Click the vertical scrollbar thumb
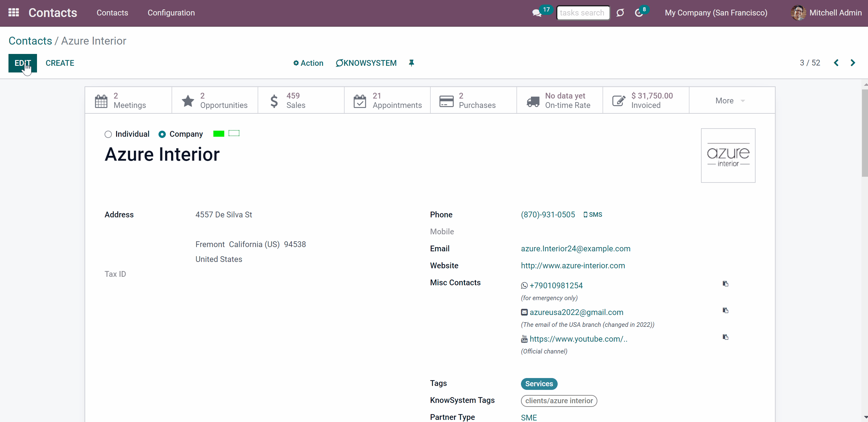Image resolution: width=868 pixels, height=422 pixels. tap(865, 133)
